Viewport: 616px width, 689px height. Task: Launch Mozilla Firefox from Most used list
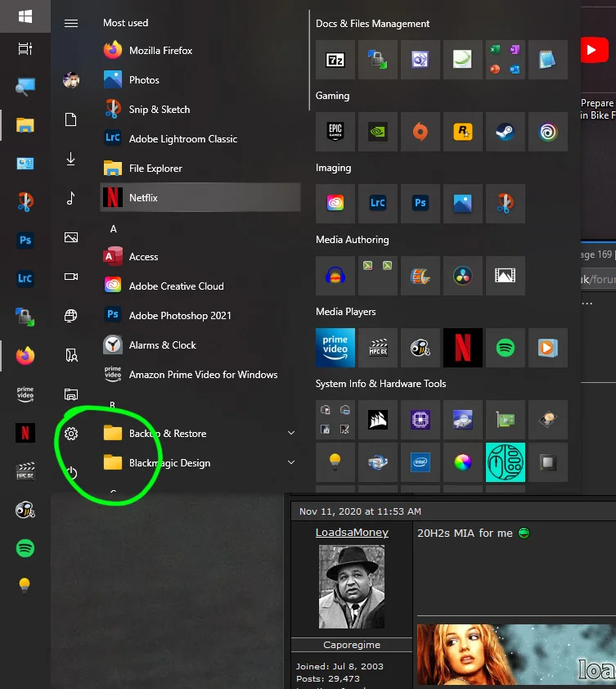(x=200, y=51)
